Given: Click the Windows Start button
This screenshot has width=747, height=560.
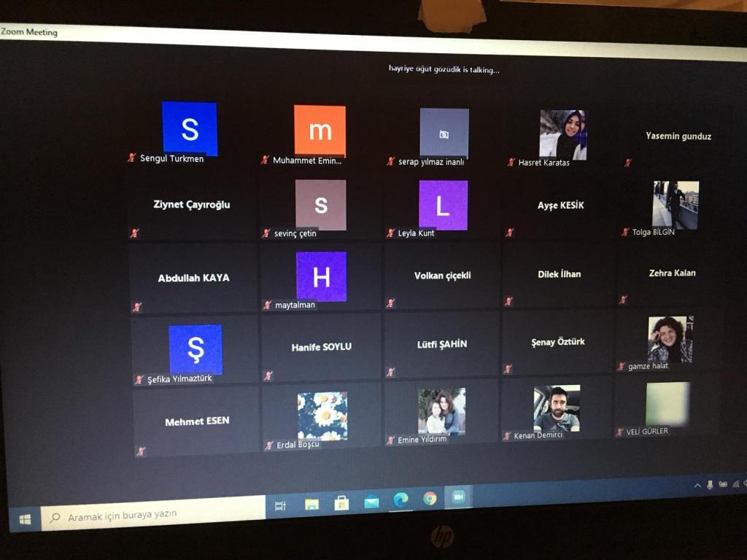Looking at the screenshot, I should tap(25, 519).
